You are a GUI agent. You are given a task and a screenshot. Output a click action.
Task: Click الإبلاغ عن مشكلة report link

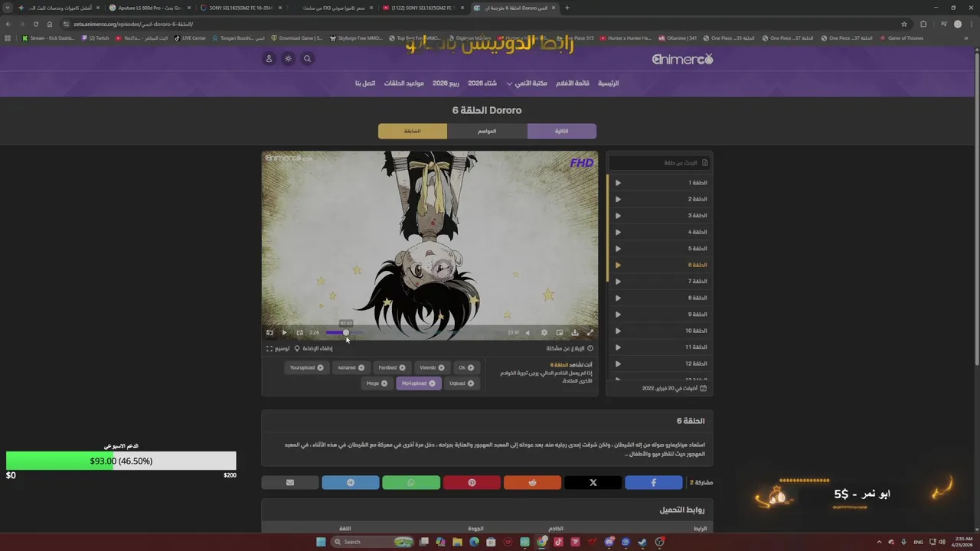click(x=570, y=349)
